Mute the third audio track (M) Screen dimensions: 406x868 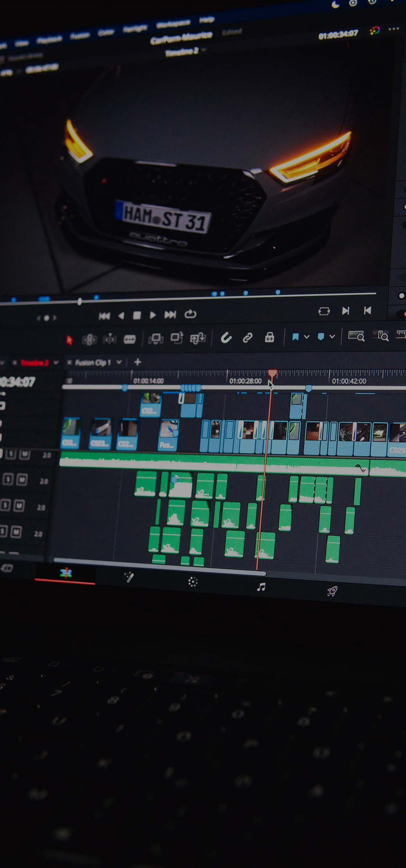pos(19,506)
